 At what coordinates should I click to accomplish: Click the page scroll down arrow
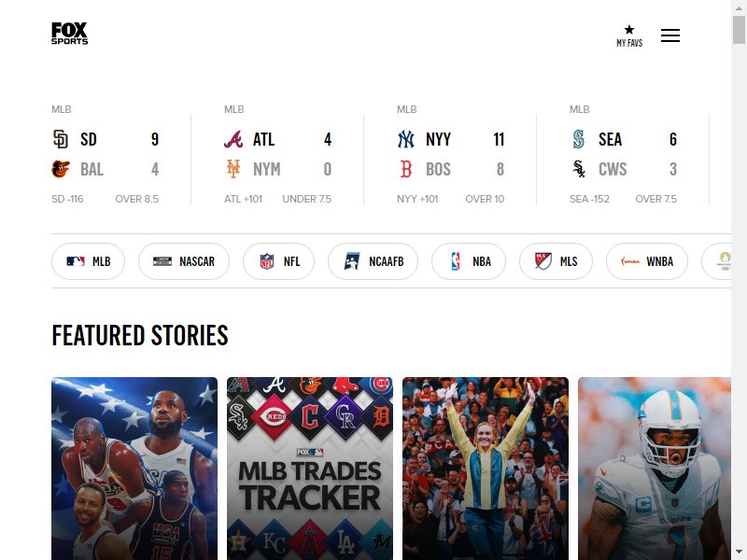pyautogui.click(x=739, y=552)
